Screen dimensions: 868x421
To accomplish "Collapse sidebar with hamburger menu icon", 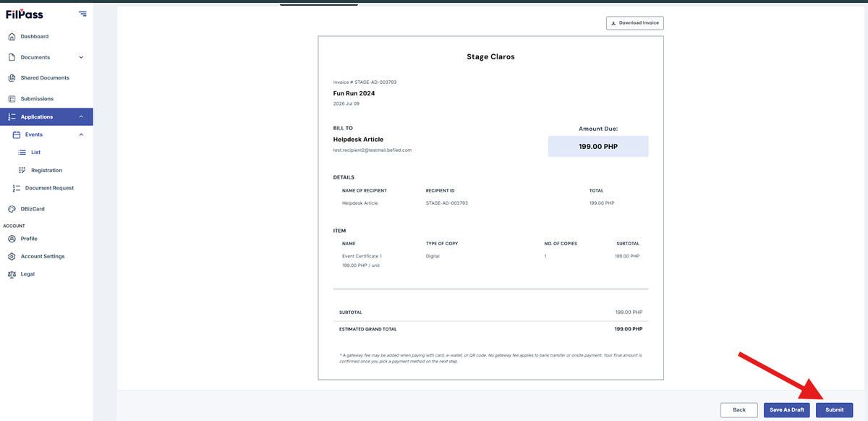I will coord(82,14).
